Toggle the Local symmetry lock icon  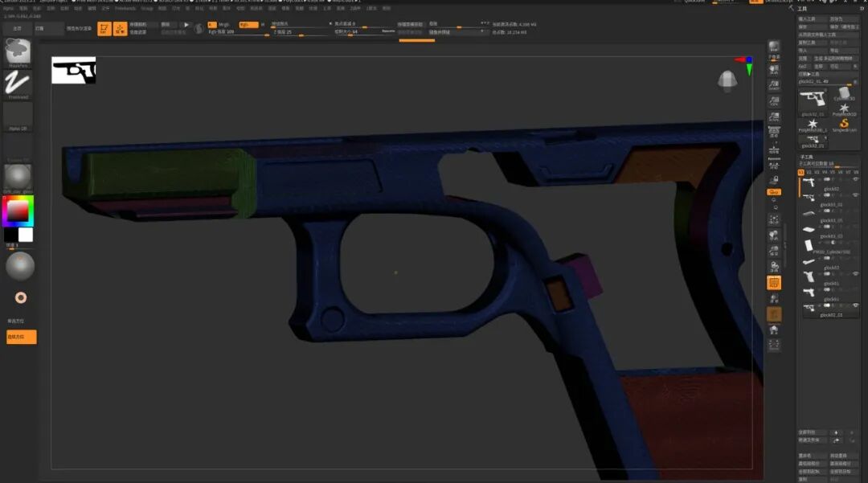point(774,180)
